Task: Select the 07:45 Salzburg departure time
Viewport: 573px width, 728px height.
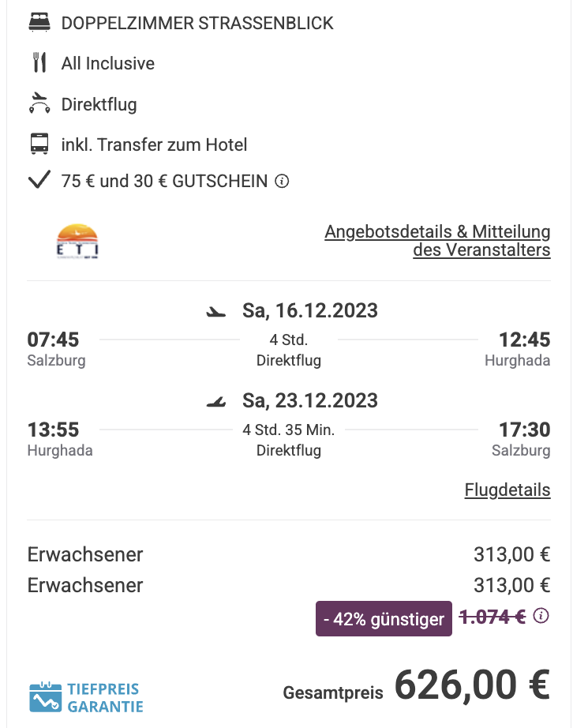Action: (53, 340)
